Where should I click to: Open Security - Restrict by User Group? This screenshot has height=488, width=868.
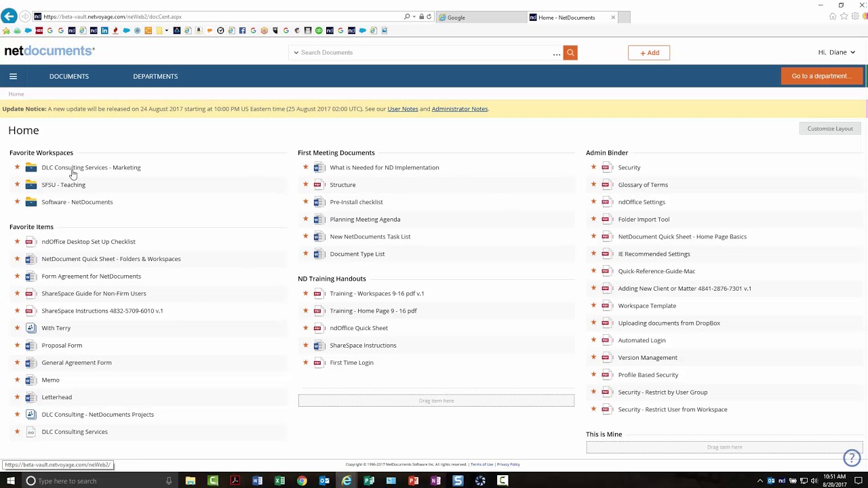[x=663, y=392]
